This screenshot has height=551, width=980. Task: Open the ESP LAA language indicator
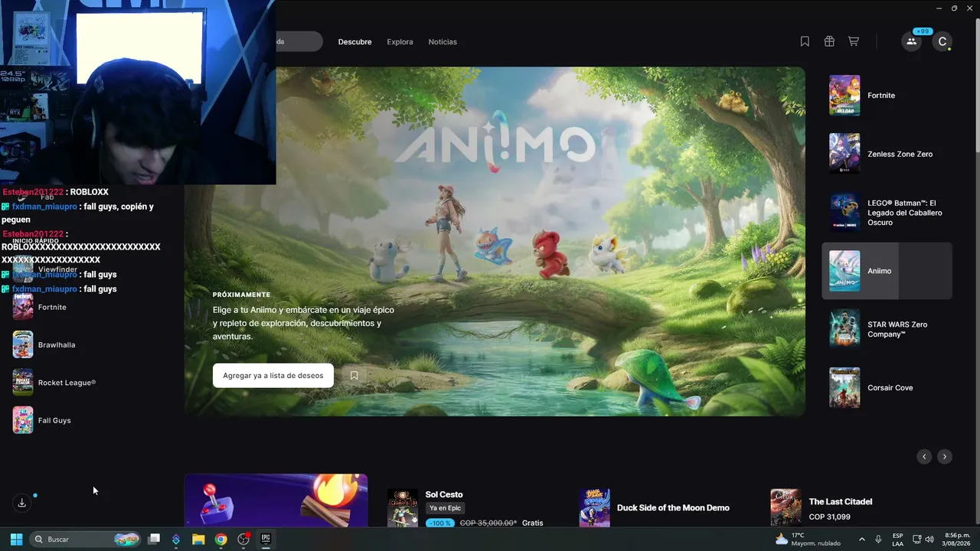897,539
